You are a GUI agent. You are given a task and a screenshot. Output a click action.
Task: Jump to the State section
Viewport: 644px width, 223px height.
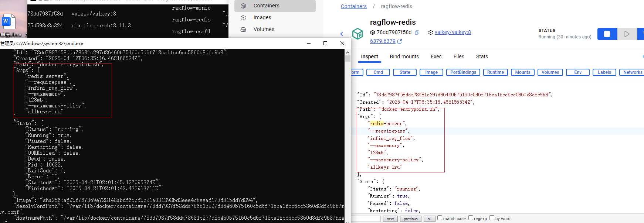(x=405, y=72)
